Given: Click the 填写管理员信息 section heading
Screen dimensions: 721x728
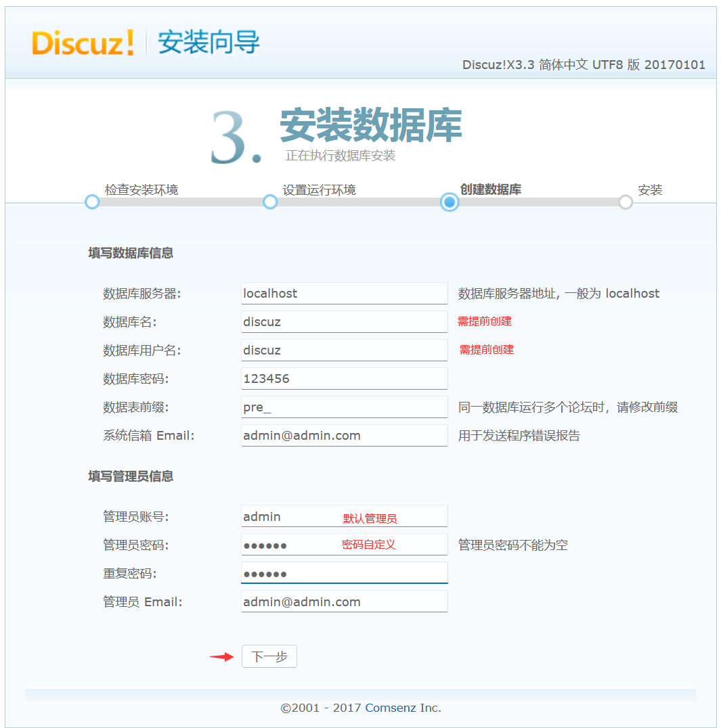Looking at the screenshot, I should pyautogui.click(x=131, y=476).
